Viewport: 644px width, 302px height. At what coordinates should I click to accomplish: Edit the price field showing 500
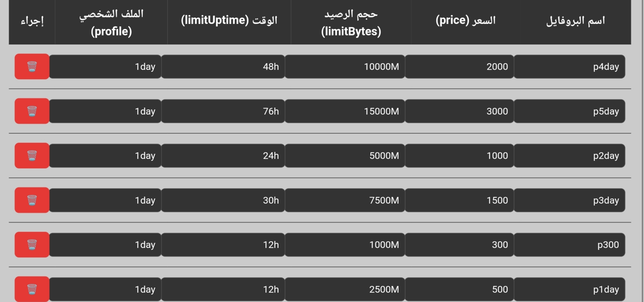(459, 289)
